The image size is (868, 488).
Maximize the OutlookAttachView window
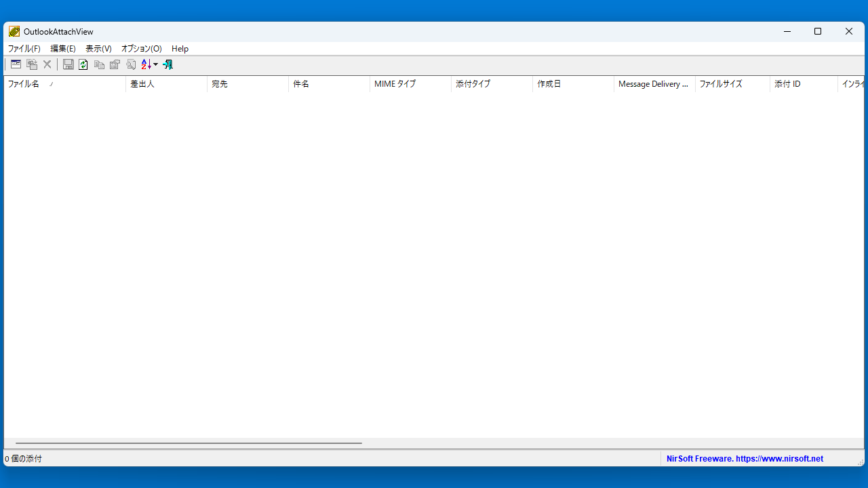pos(818,31)
